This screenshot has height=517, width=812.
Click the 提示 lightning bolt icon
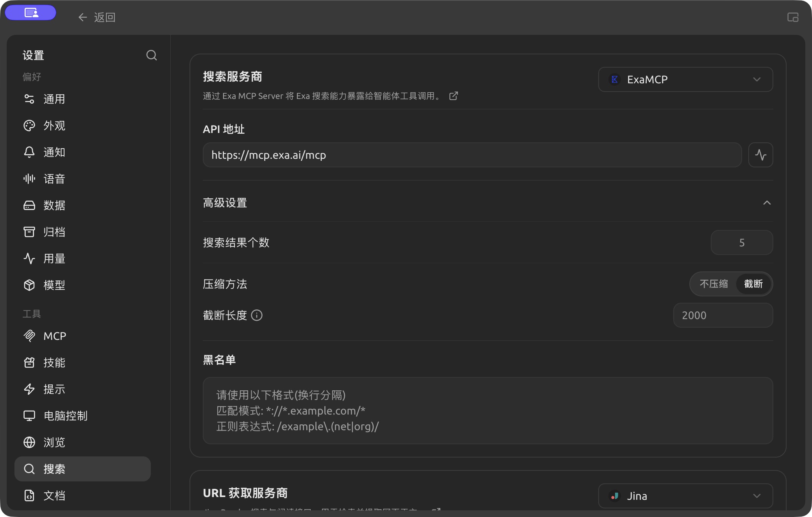(x=29, y=389)
